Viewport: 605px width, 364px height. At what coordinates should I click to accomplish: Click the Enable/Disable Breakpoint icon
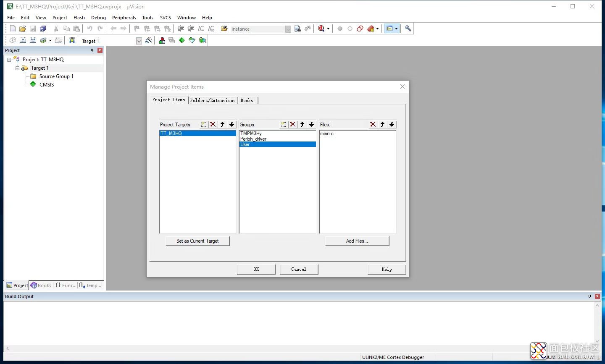coord(350,29)
